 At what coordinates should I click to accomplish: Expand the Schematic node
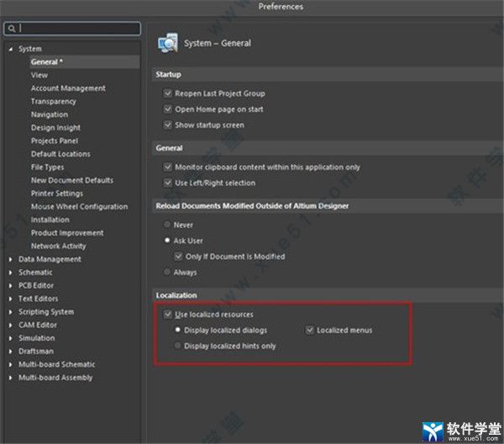click(11, 272)
